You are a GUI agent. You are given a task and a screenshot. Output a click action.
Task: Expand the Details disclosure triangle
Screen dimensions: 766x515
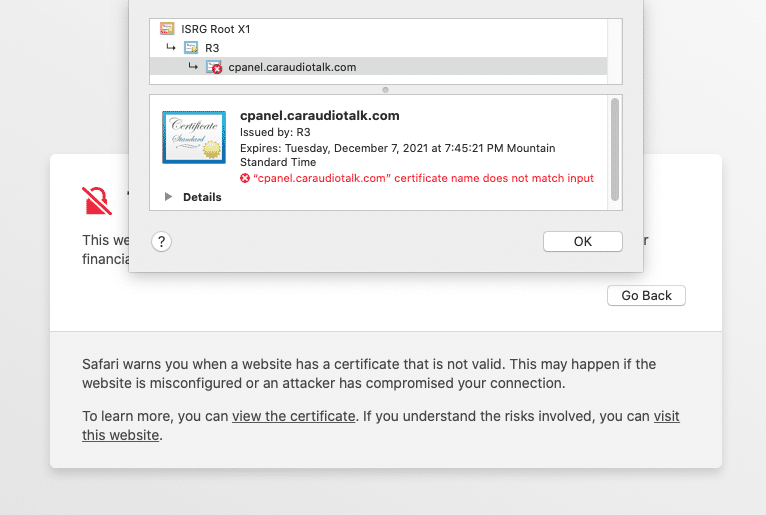pos(167,197)
